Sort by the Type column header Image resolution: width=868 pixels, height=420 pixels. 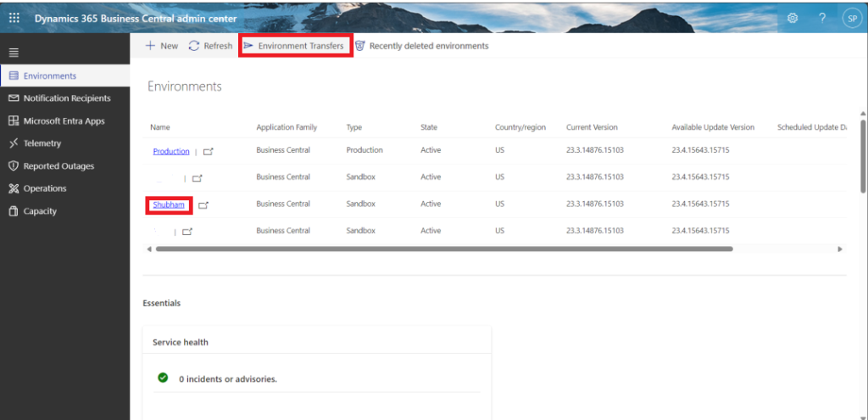pyautogui.click(x=354, y=127)
